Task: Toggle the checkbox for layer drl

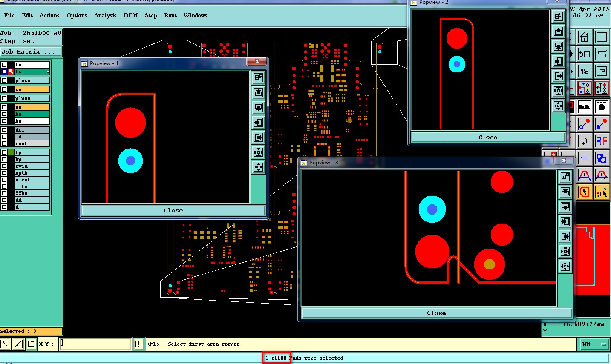Action: pyautogui.click(x=4, y=130)
